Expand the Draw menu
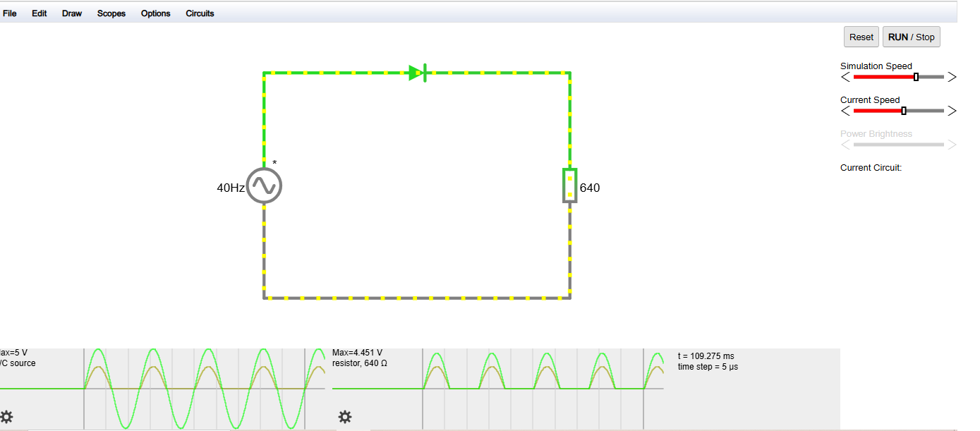 72,13
